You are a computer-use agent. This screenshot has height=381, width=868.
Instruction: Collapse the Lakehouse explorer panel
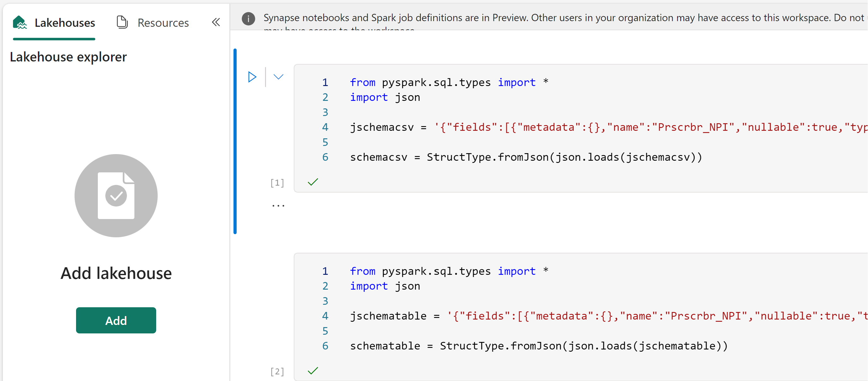[x=216, y=22]
